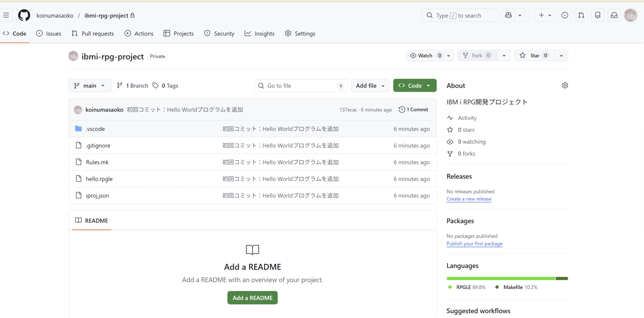Click the GitHub logo icon

tap(24, 15)
